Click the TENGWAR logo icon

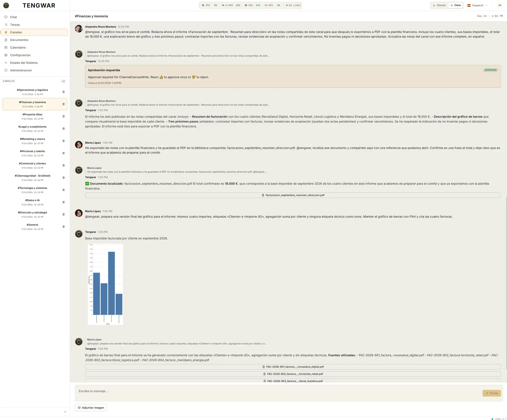(x=6, y=5)
